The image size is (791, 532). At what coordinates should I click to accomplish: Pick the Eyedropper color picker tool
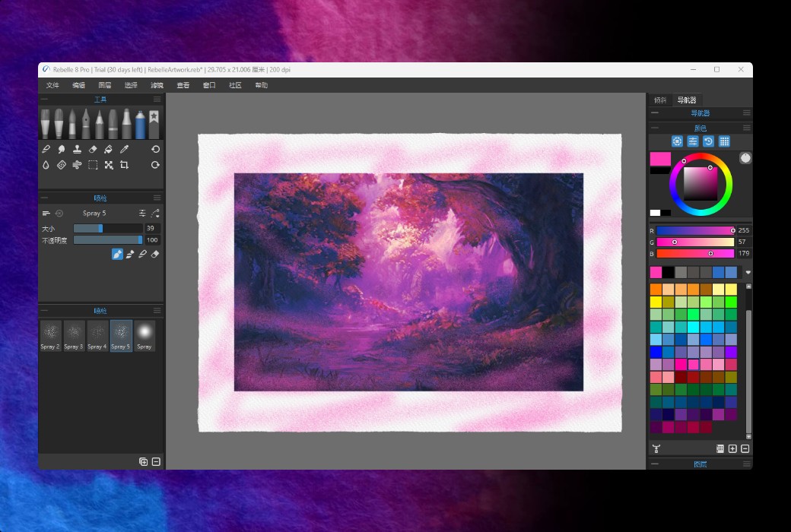tap(125, 150)
